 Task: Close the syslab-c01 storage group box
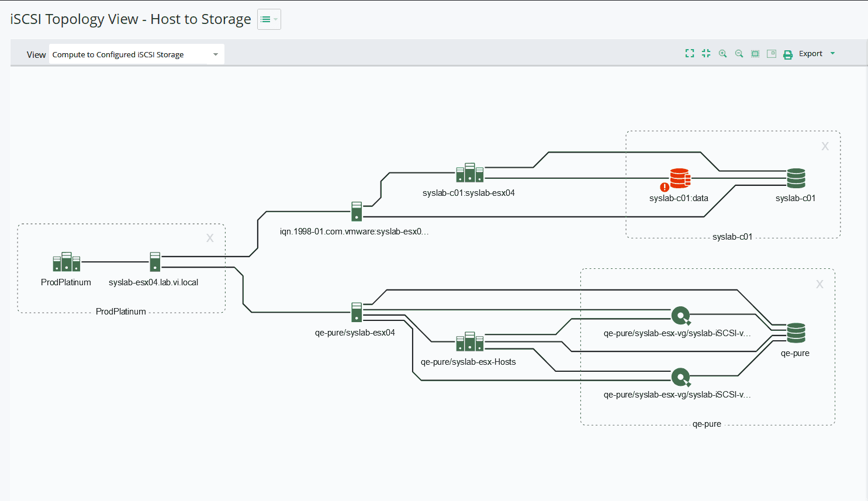(x=825, y=146)
